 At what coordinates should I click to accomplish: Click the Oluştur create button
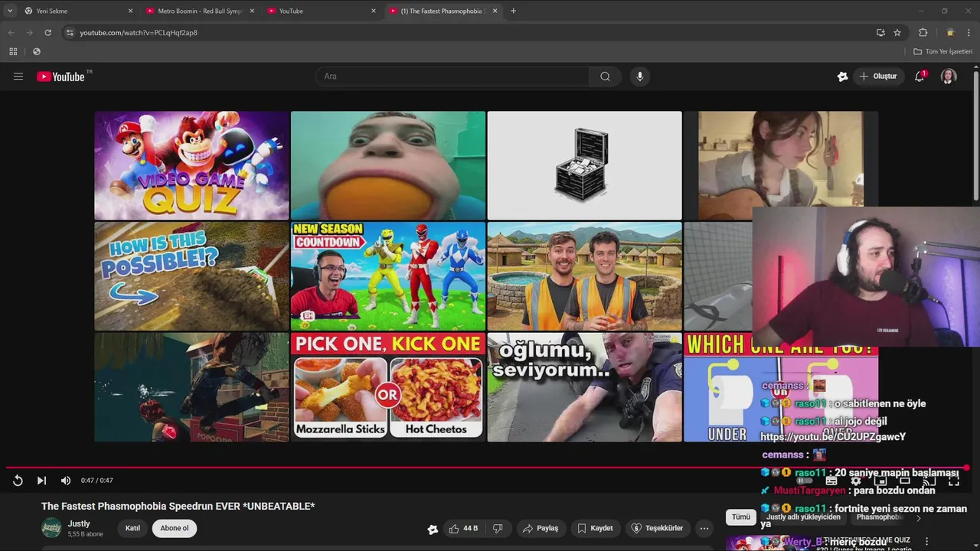877,77
